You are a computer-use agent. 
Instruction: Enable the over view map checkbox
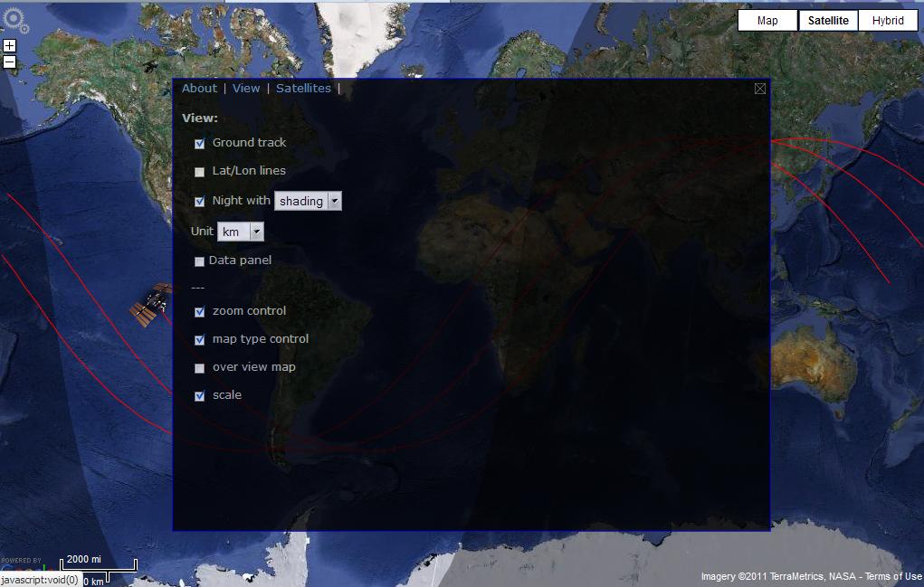click(200, 368)
